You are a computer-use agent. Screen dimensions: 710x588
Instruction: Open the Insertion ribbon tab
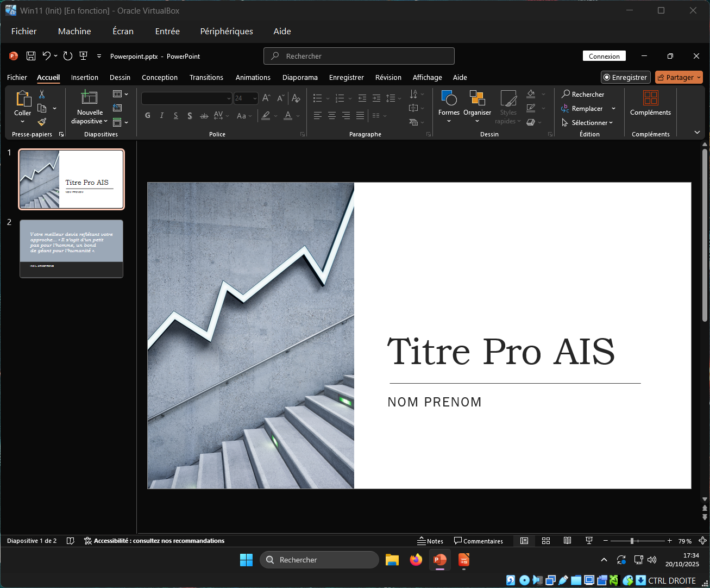85,78
